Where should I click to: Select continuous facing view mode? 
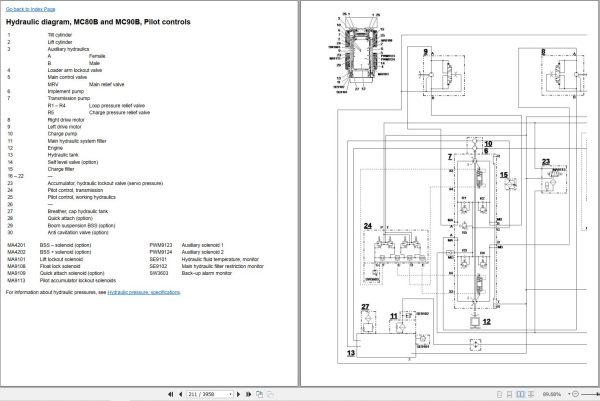click(x=531, y=394)
